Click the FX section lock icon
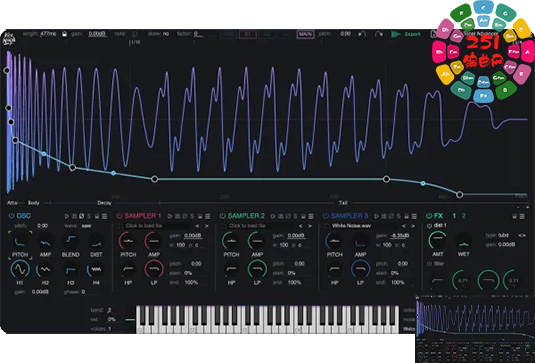 [x=515, y=216]
